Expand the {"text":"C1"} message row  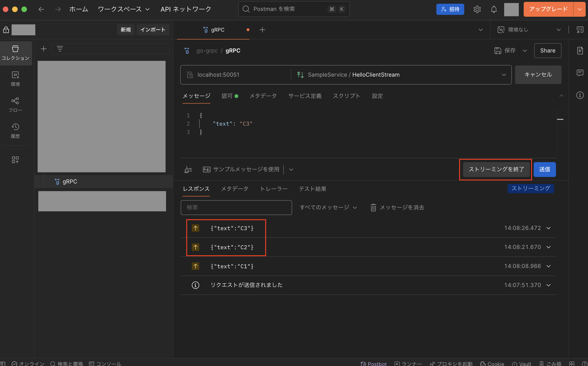(549, 266)
